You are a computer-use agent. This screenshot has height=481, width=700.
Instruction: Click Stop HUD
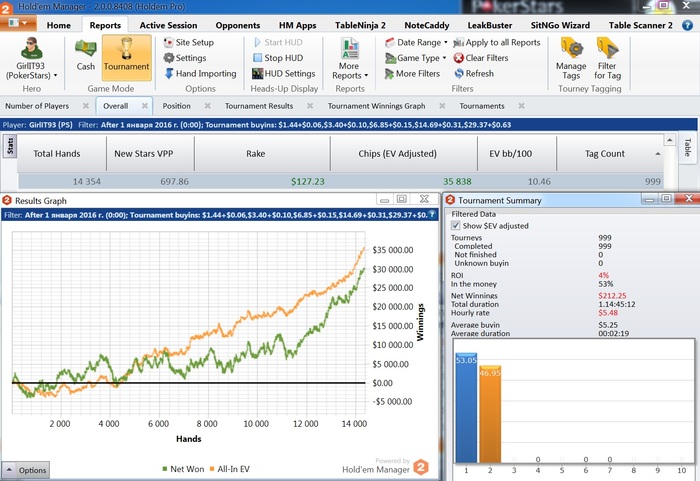(278, 58)
